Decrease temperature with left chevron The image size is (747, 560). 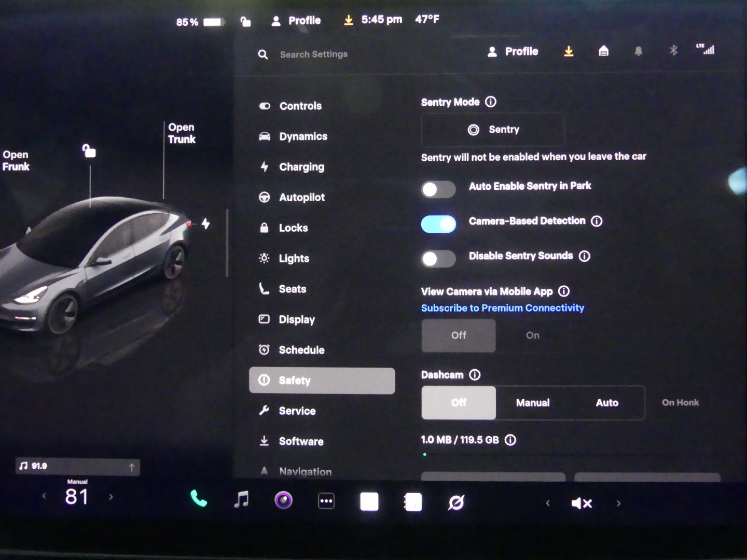pyautogui.click(x=44, y=496)
